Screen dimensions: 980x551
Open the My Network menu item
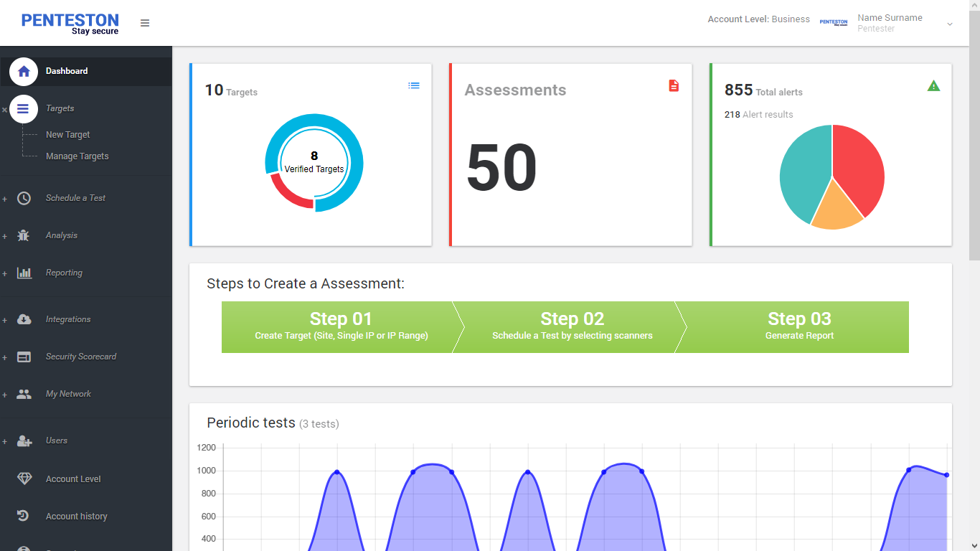pos(68,394)
